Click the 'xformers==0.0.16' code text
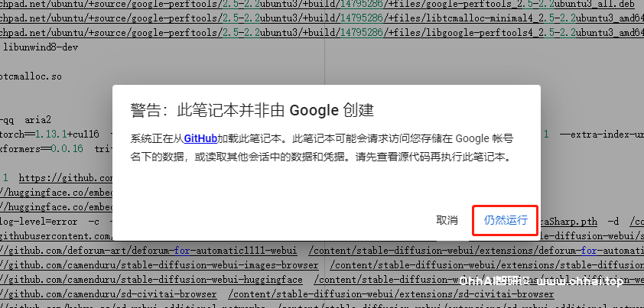Viewport: 644px width, 308px height. pos(41,149)
